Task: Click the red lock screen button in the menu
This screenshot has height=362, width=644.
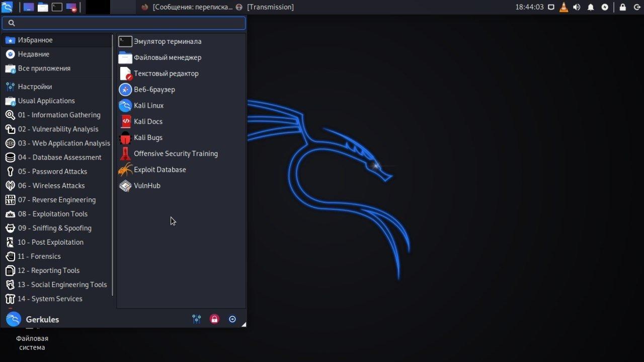Action: [x=214, y=319]
